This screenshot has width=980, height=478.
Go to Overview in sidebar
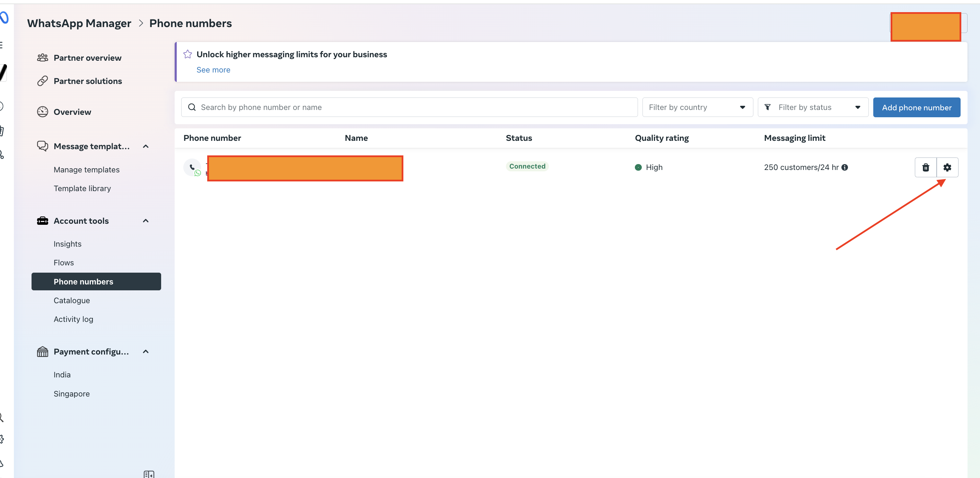point(72,112)
